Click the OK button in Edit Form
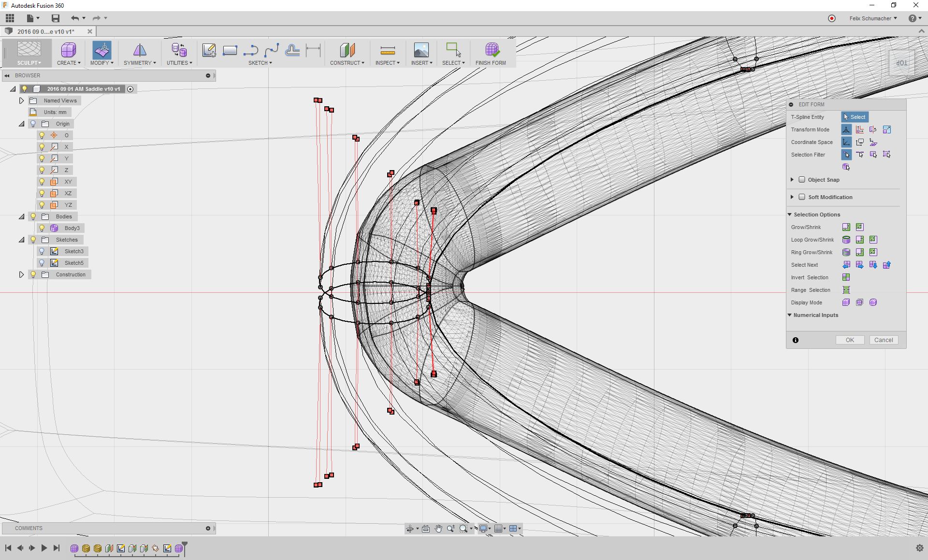Screen dimensions: 928x560 tap(850, 340)
